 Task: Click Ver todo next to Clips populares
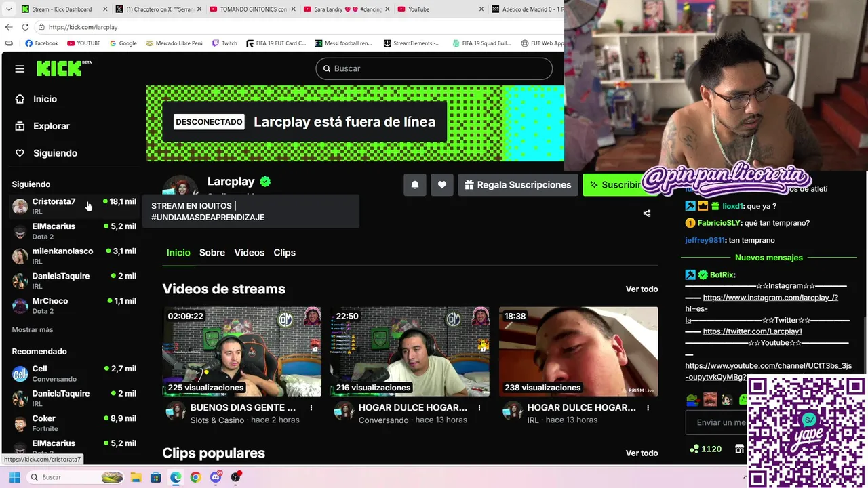(642, 453)
